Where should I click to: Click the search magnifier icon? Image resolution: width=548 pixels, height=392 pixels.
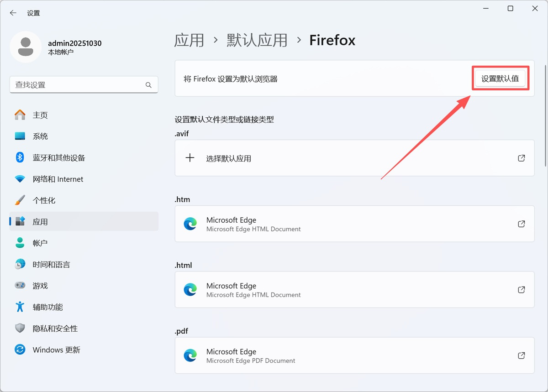coord(148,85)
